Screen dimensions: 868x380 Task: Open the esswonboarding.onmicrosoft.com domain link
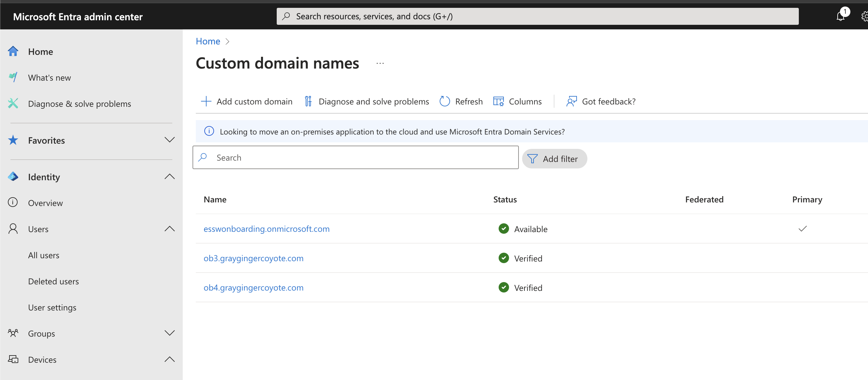(x=266, y=229)
